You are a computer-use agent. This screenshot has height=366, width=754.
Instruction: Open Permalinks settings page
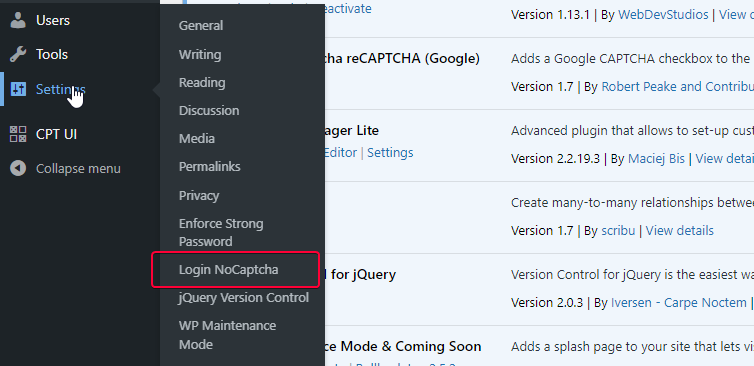click(210, 166)
